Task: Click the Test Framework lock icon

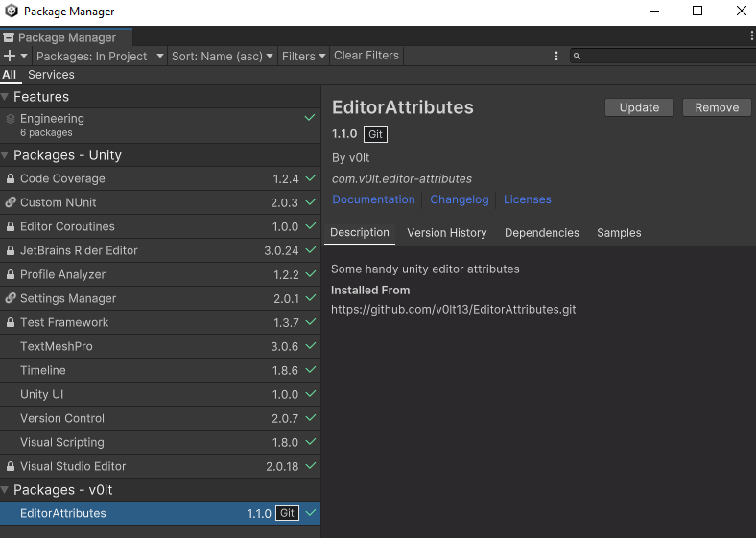Action: pyautogui.click(x=11, y=322)
